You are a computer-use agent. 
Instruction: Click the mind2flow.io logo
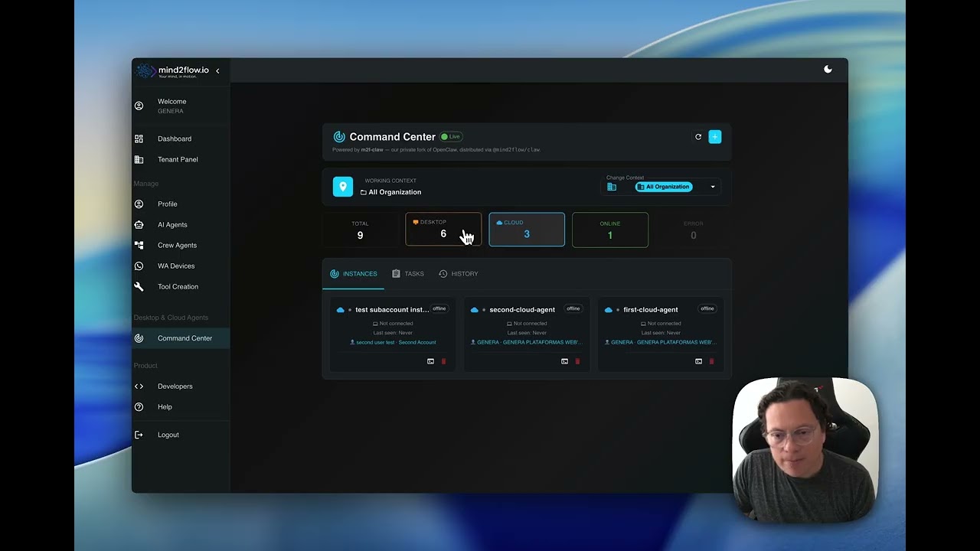point(173,71)
